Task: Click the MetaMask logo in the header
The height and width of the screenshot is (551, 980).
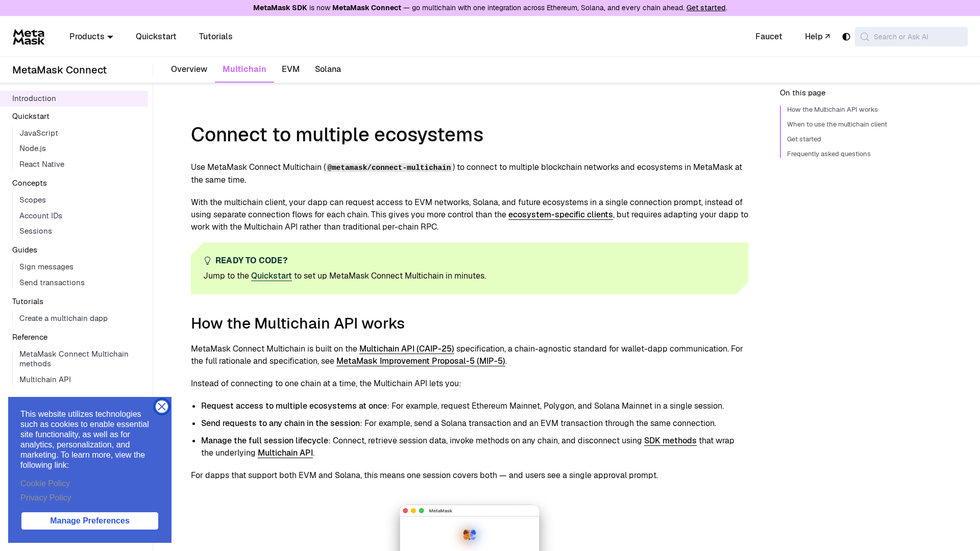Action: (x=29, y=37)
